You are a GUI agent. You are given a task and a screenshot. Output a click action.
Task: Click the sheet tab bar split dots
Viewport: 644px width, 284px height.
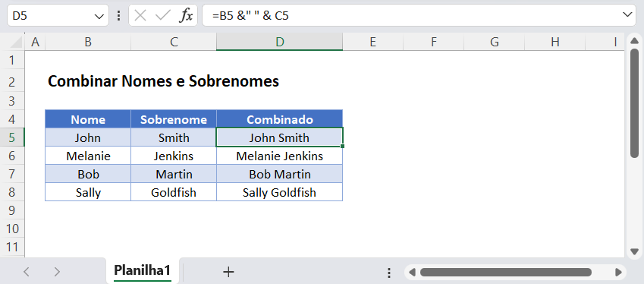(x=389, y=273)
